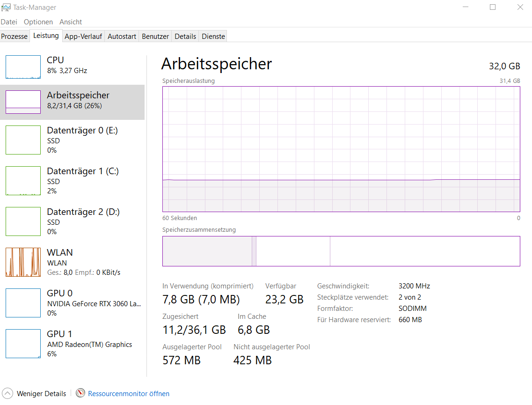Switch to the Prozesse tab
Screen dimensions: 532x405
coord(14,37)
